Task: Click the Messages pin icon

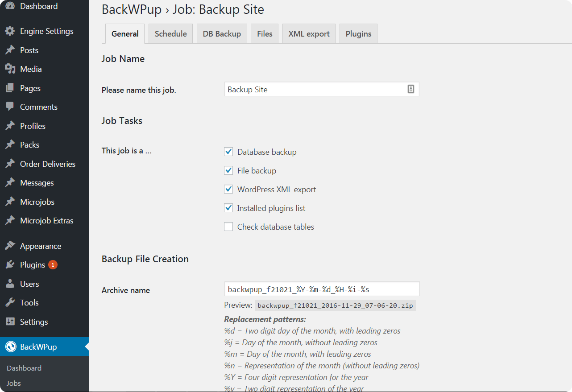Action: pos(10,183)
